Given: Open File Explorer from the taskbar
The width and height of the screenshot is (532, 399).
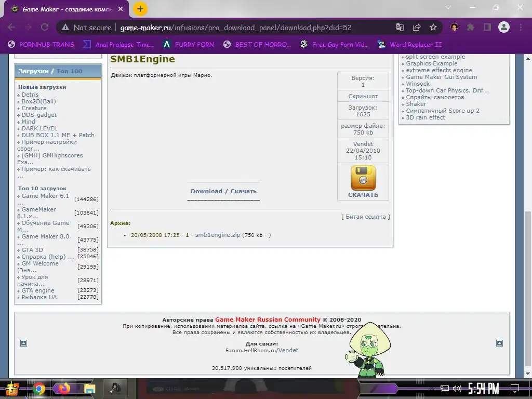Looking at the screenshot, I should 89,389.
